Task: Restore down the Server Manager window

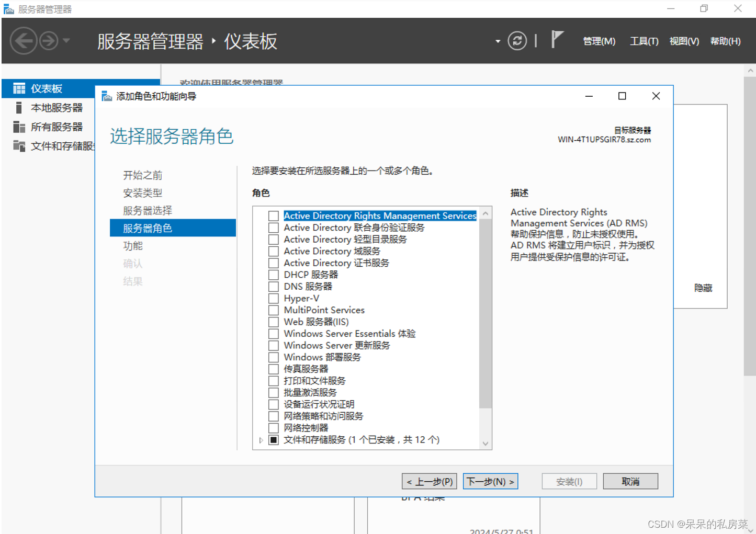Action: coord(704,9)
